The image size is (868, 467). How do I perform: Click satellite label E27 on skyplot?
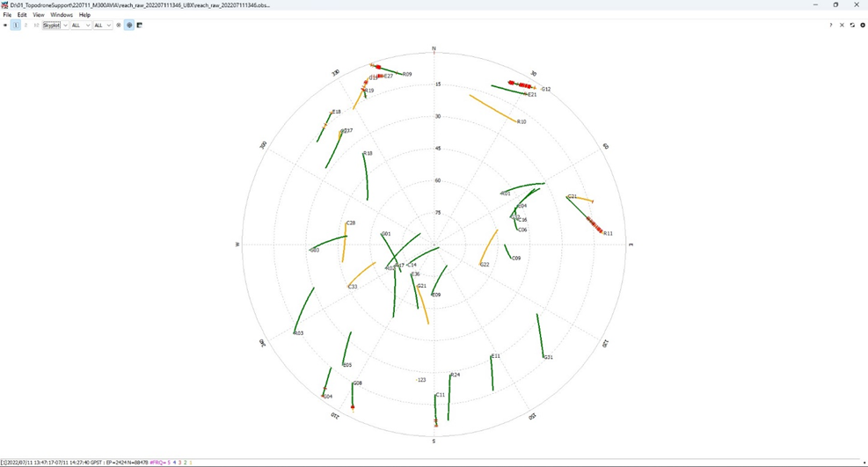pyautogui.click(x=389, y=77)
